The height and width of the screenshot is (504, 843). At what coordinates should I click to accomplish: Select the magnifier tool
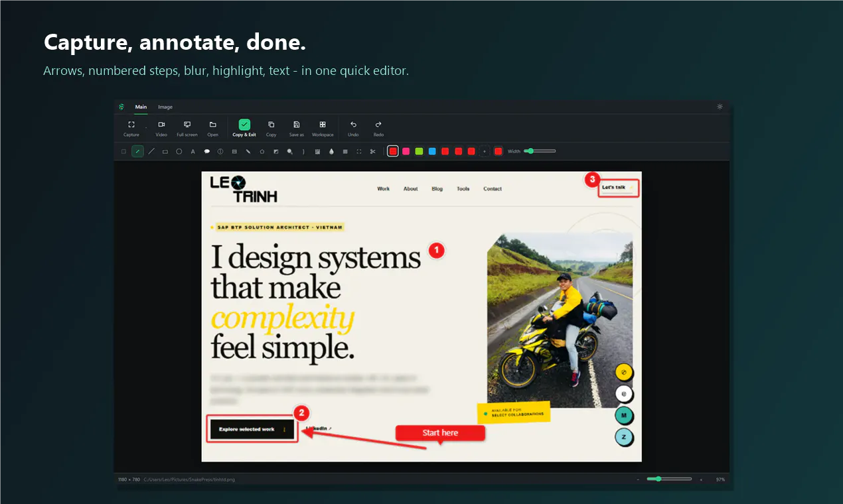[x=290, y=151]
